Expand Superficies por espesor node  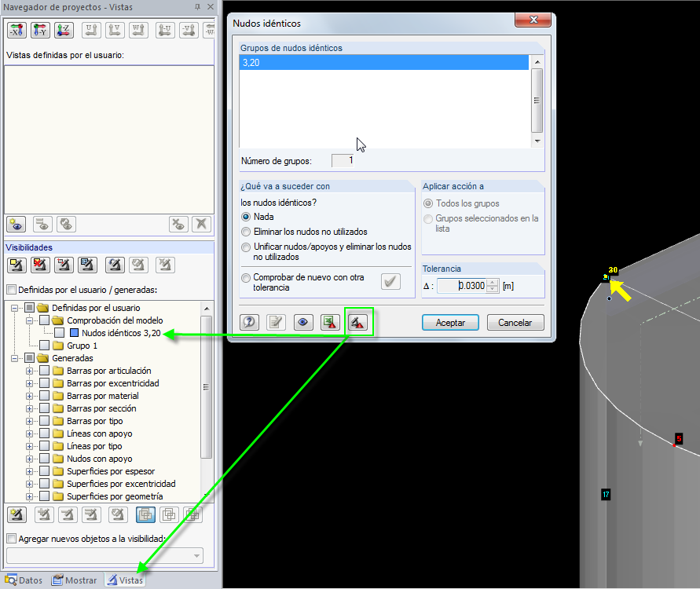click(30, 471)
